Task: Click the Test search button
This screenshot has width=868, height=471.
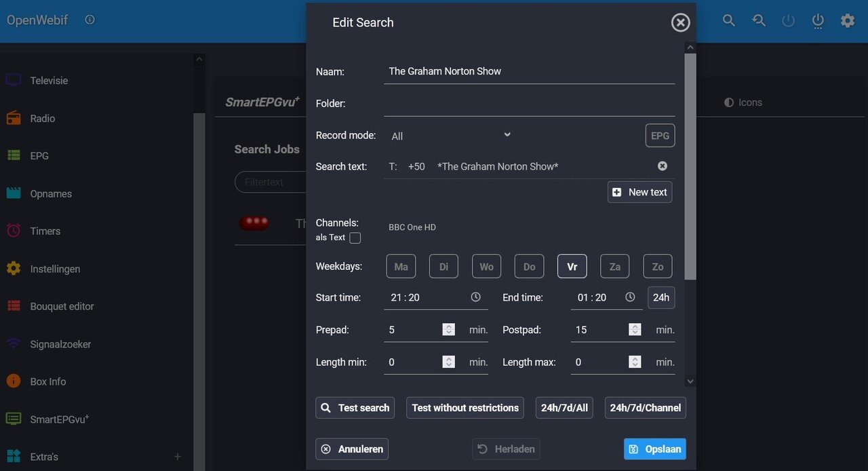Action: [355, 407]
